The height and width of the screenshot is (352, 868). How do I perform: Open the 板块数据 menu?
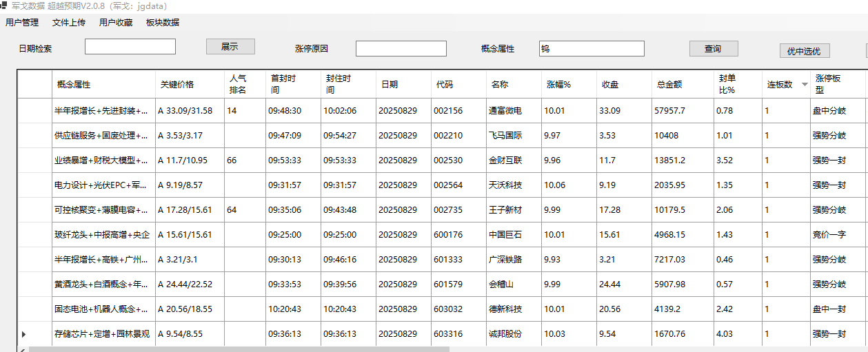point(163,22)
